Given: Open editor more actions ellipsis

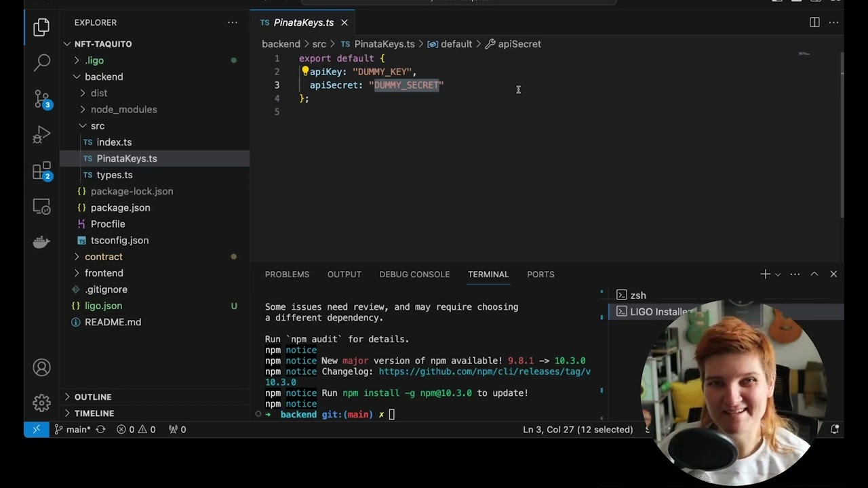Looking at the screenshot, I should pyautogui.click(x=834, y=22).
